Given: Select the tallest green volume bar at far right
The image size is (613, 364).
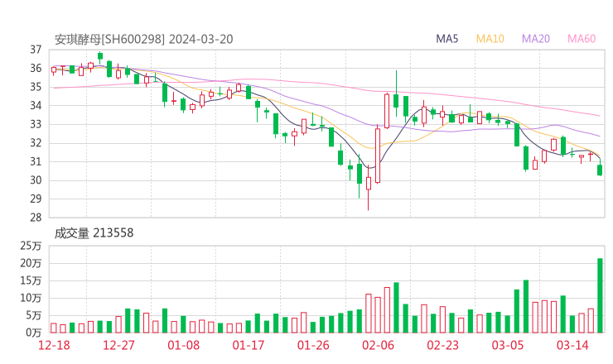Looking at the screenshot, I should (600, 295).
